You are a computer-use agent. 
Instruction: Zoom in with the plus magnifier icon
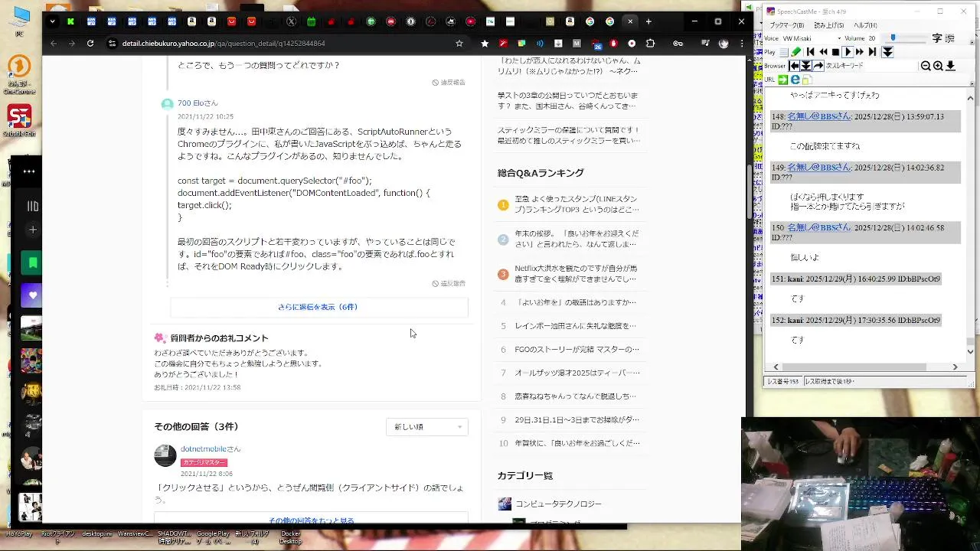click(x=938, y=67)
